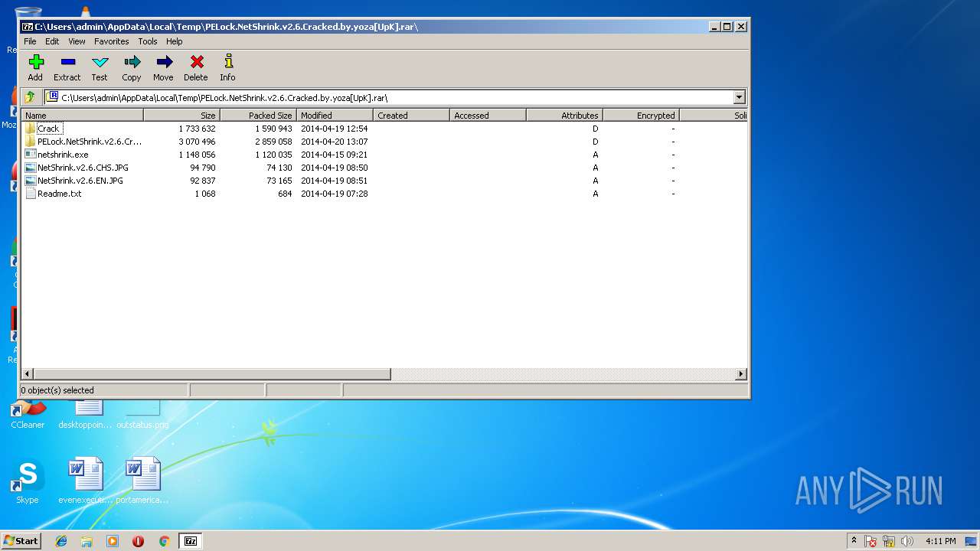980x551 pixels.
Task: Go up one folder level
Action: click(30, 97)
